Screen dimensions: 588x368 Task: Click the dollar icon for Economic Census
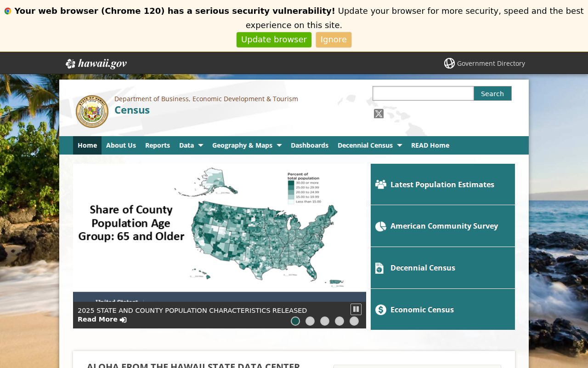[x=381, y=310]
